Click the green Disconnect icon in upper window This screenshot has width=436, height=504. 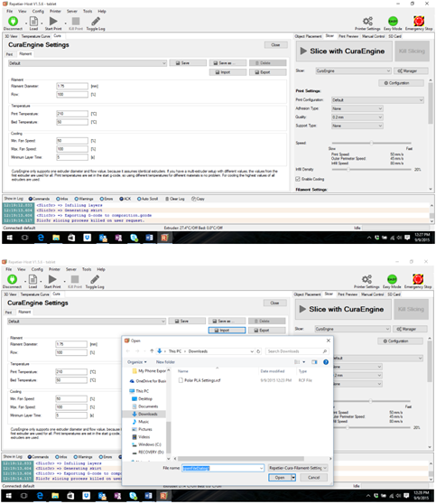(14, 21)
